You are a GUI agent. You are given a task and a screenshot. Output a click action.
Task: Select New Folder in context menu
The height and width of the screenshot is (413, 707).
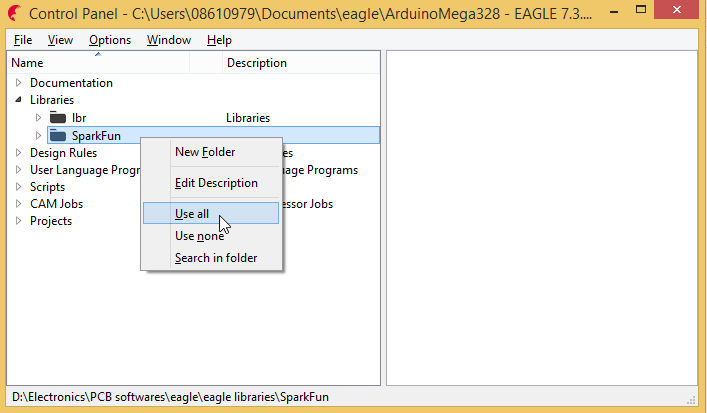pos(205,152)
